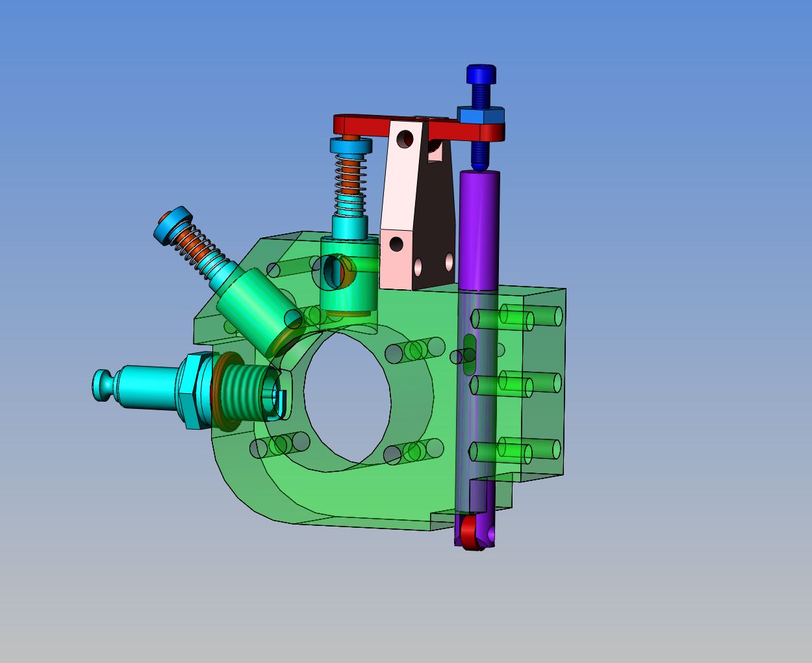This screenshot has height=663, width=812.
Task: Select the top green pin on right block
Action: tap(513, 318)
